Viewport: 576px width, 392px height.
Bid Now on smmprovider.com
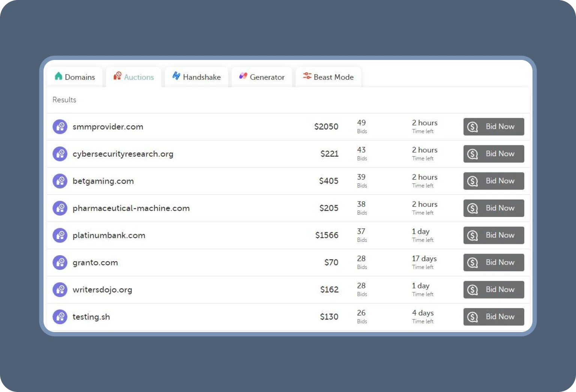coord(493,127)
